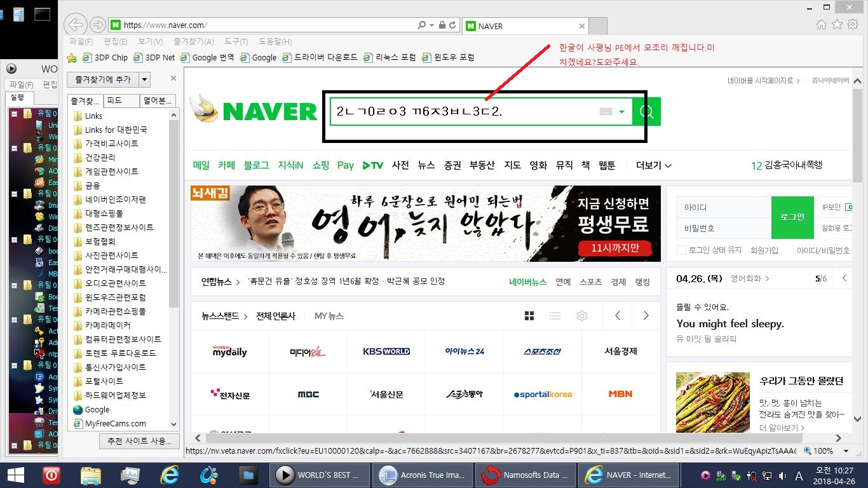Click 네이버뉴스 link
The height and width of the screenshot is (488, 868).
tap(527, 281)
